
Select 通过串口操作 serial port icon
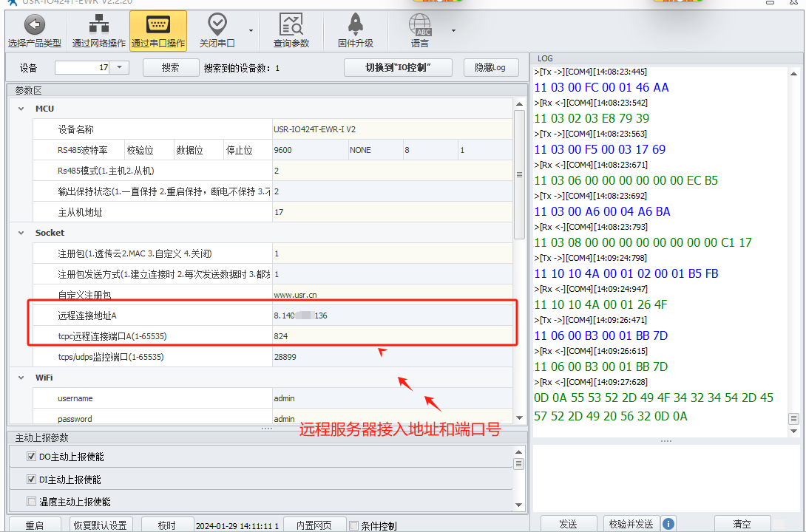click(158, 25)
